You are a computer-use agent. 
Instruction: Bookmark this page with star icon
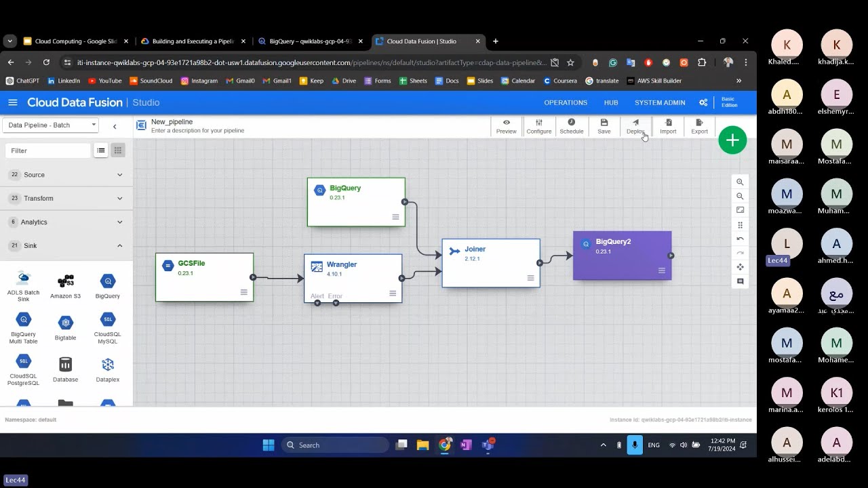tap(570, 62)
